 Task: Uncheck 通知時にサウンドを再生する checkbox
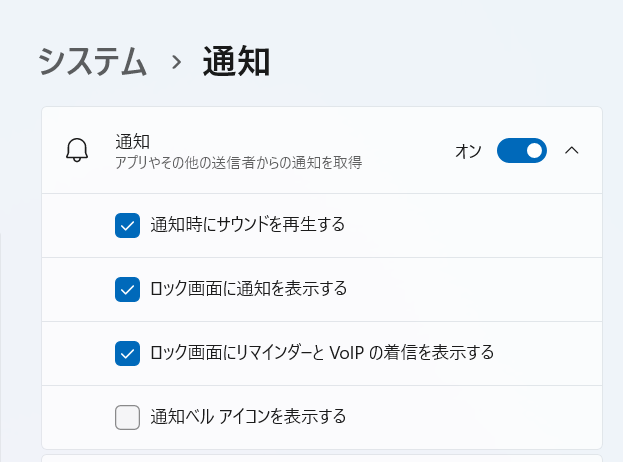coord(127,225)
